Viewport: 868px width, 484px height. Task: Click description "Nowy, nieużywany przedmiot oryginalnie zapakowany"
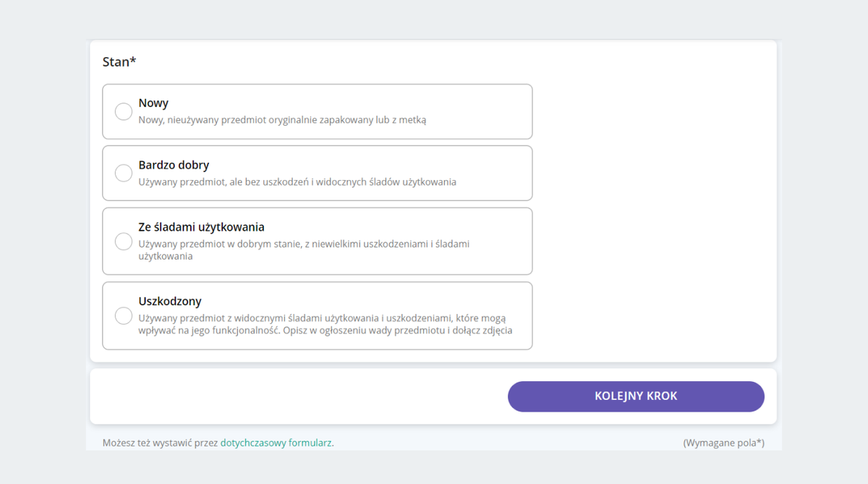click(282, 119)
